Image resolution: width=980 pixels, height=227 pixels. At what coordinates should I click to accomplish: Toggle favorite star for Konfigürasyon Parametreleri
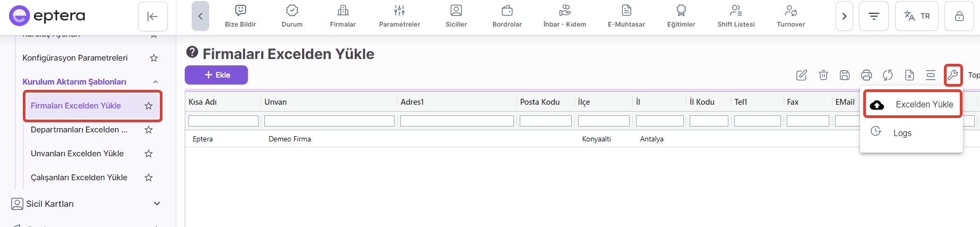click(154, 58)
